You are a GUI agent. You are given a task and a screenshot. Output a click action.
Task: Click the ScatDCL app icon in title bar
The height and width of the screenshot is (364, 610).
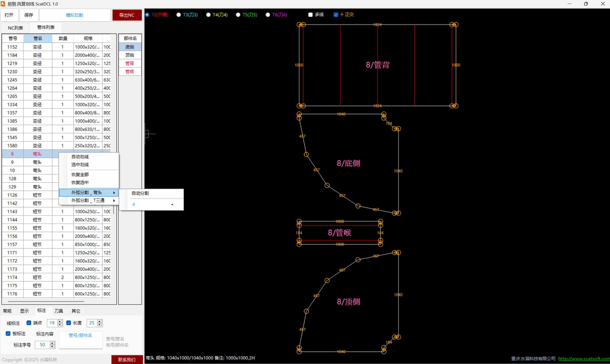(x=3, y=4)
